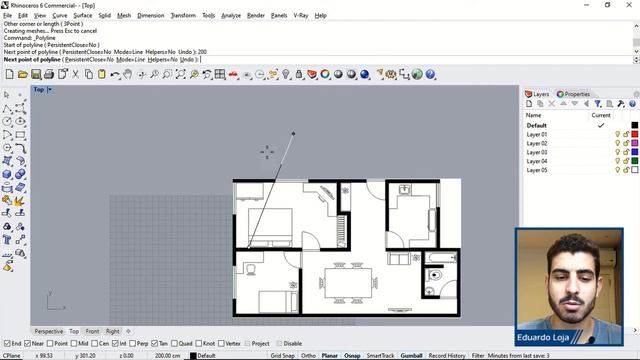The image size is (640, 360).
Task: Click the Undo arrow icon
Action: [115, 74]
